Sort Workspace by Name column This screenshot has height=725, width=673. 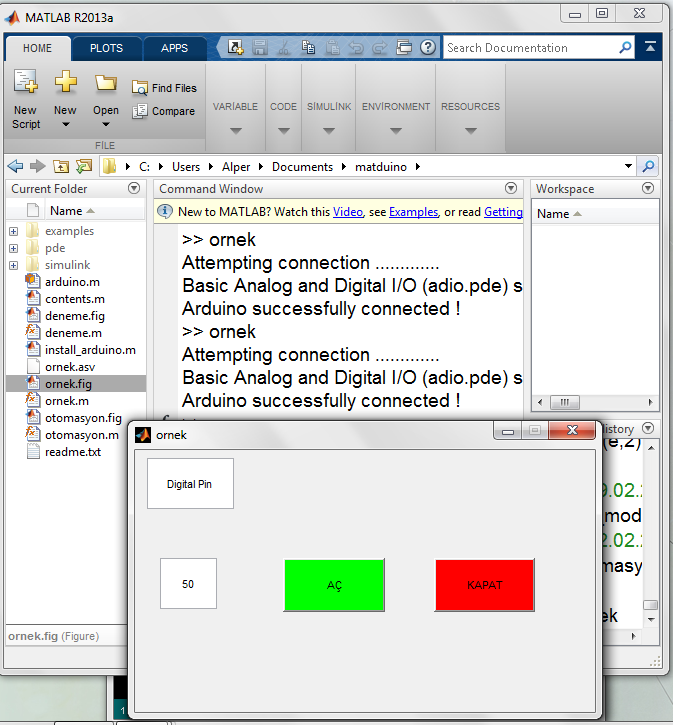click(x=559, y=214)
